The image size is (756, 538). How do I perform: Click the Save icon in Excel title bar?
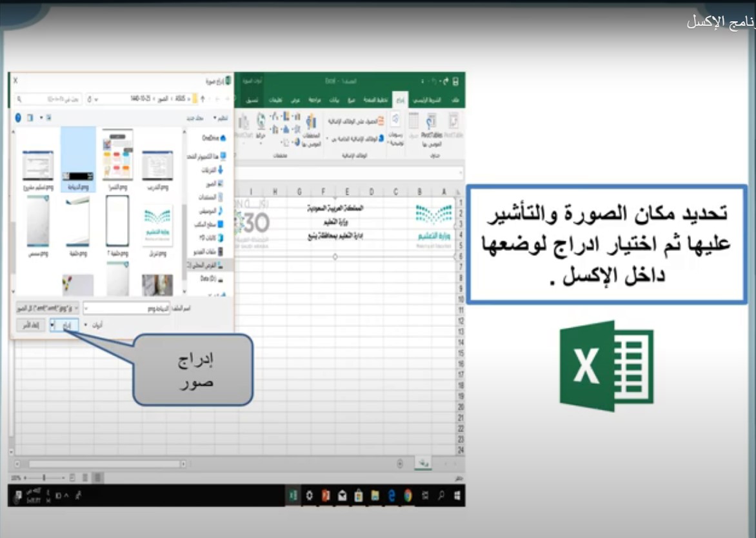pos(455,81)
